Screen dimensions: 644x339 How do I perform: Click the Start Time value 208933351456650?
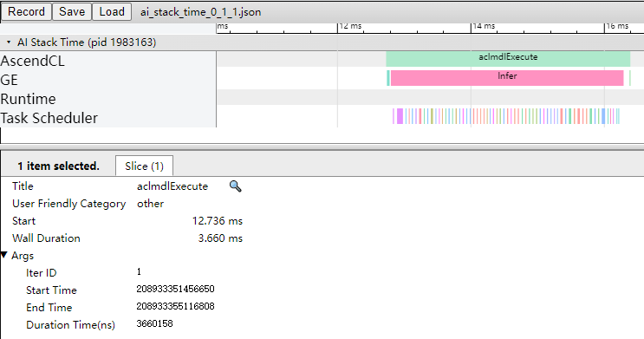pos(175,289)
